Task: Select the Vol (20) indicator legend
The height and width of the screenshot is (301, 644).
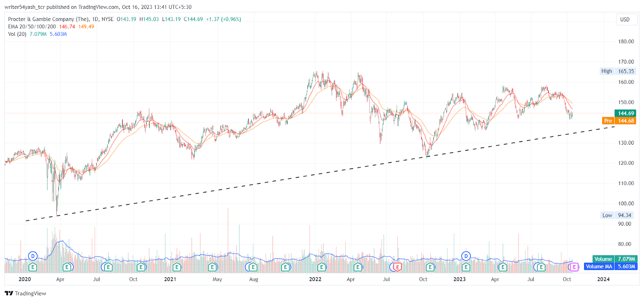Action: point(17,34)
